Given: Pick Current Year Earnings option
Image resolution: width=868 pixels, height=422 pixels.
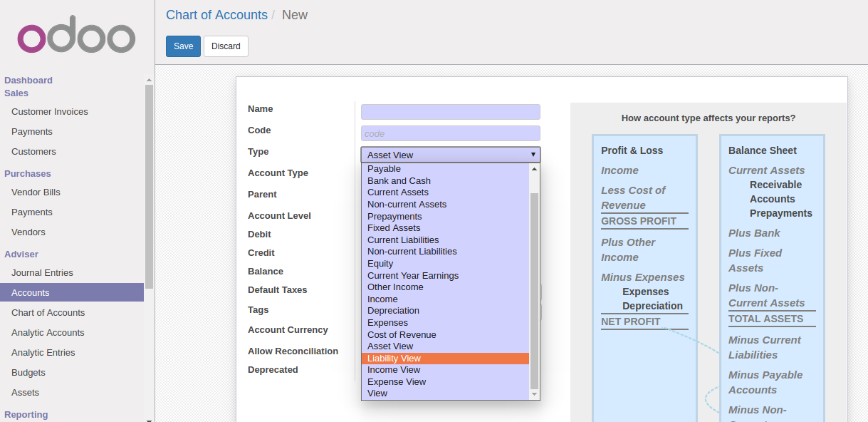Looking at the screenshot, I should pyautogui.click(x=413, y=276).
